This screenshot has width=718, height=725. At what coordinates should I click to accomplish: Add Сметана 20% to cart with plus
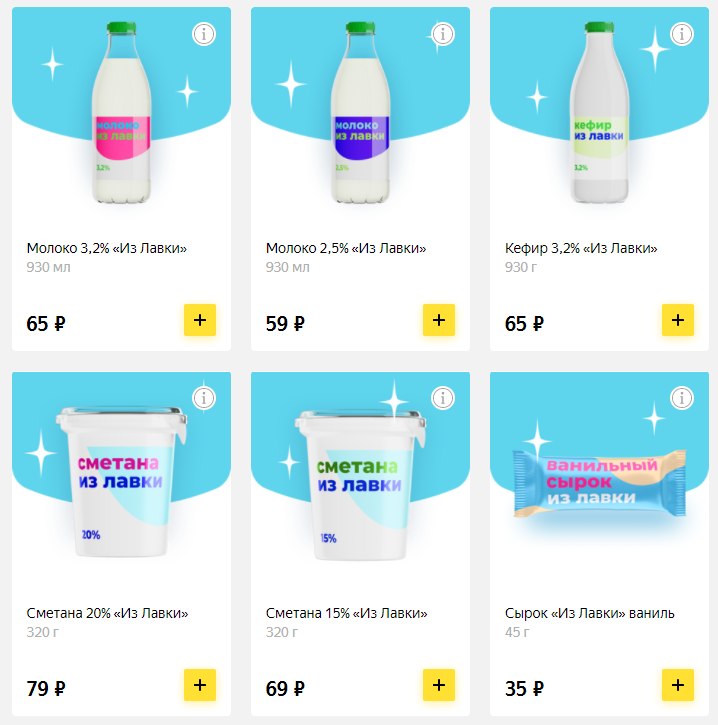pyautogui.click(x=200, y=685)
